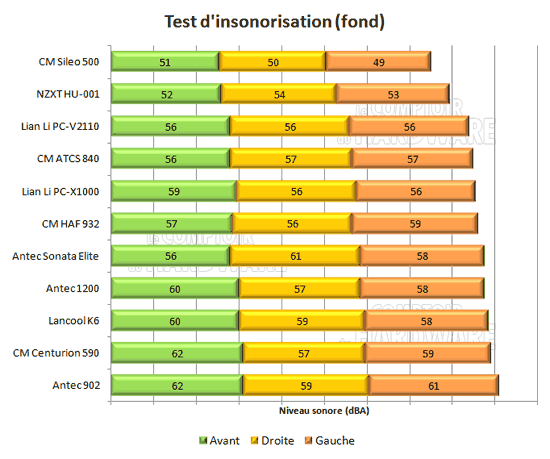
Task: Click the Niveau sonore (dBA) axis title
Action: pos(324,411)
